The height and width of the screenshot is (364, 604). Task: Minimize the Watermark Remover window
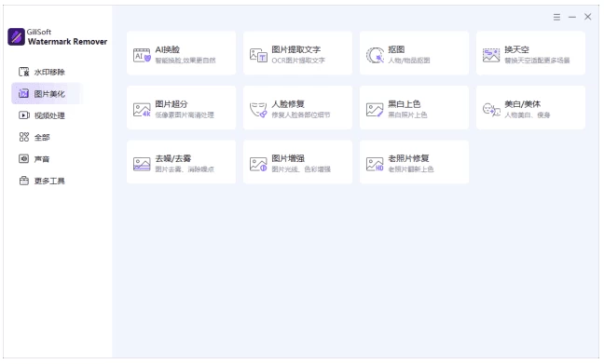tap(572, 17)
